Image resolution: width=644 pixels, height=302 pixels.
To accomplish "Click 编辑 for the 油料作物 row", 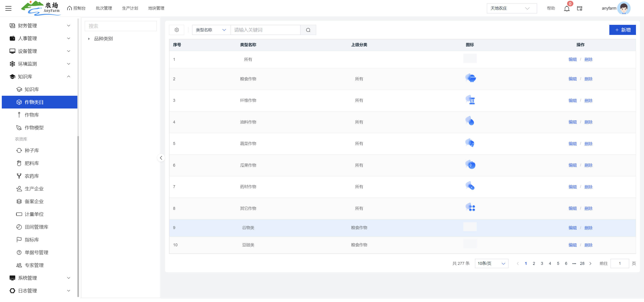I will (x=572, y=122).
